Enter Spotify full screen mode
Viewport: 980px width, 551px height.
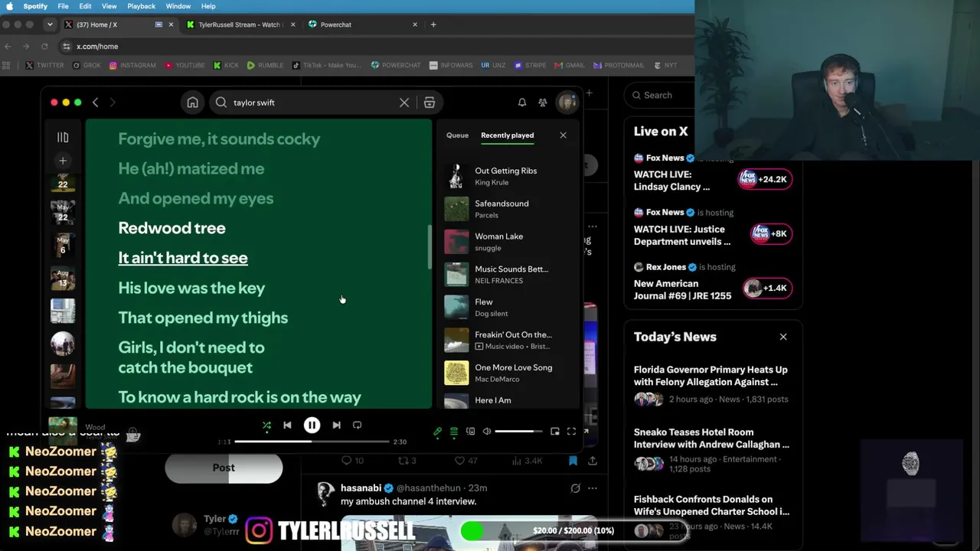[x=571, y=432]
